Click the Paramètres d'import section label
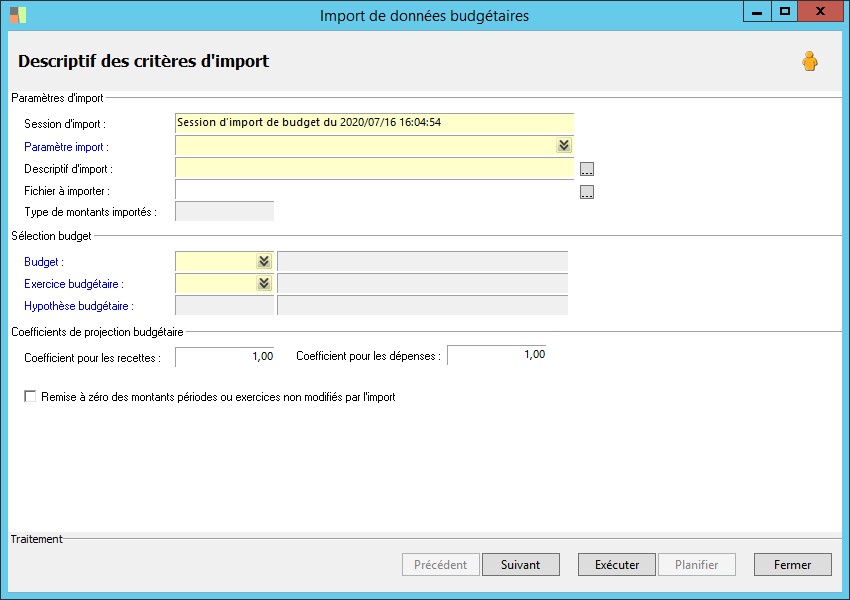The image size is (850, 600). coord(57,98)
